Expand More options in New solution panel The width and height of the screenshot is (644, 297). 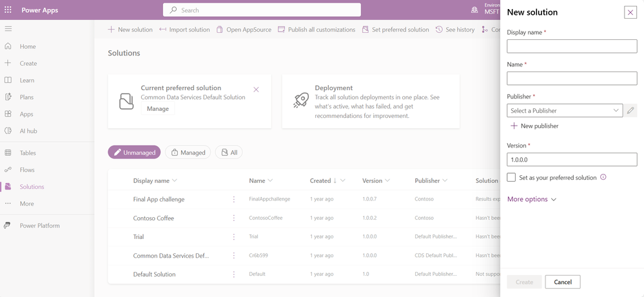(531, 199)
